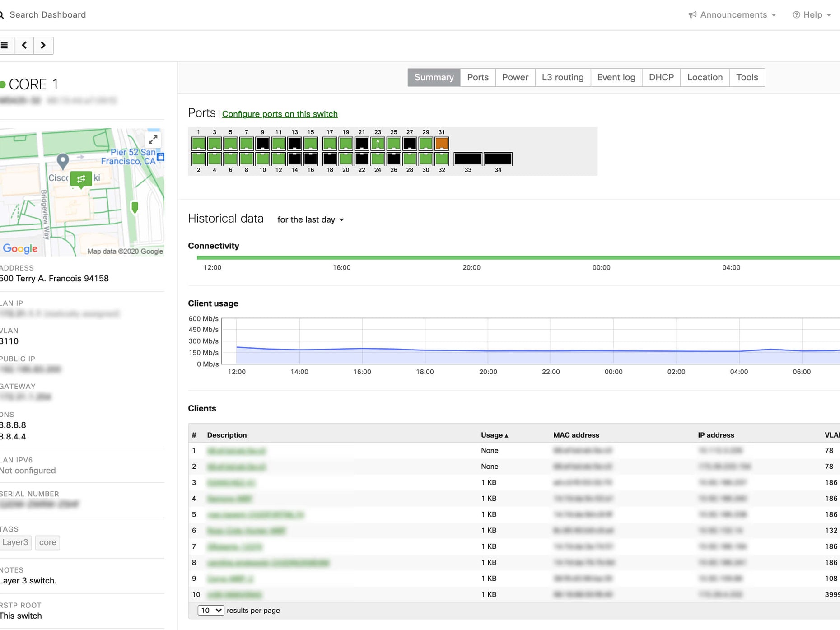Click the Google logo on map
The height and width of the screenshot is (630, 840).
[x=20, y=248]
